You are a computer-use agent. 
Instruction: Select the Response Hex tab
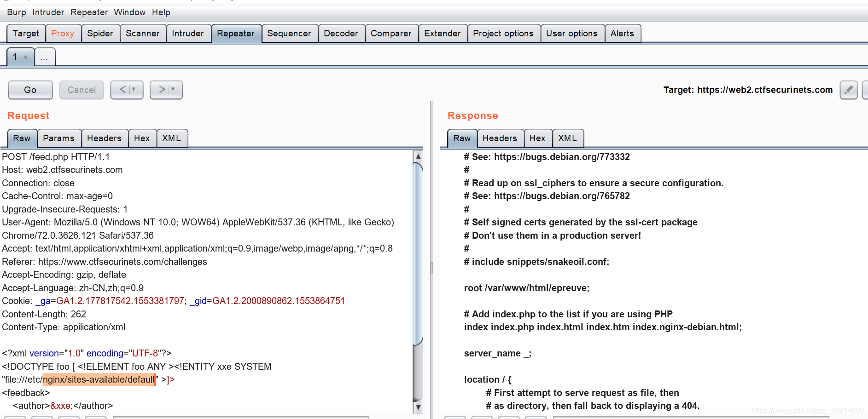pos(537,138)
